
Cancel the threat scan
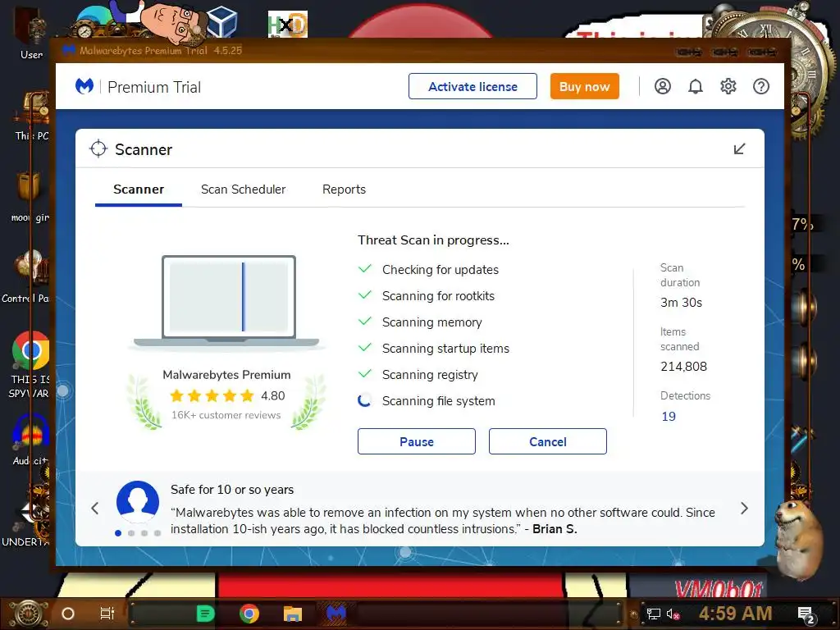[x=547, y=441]
